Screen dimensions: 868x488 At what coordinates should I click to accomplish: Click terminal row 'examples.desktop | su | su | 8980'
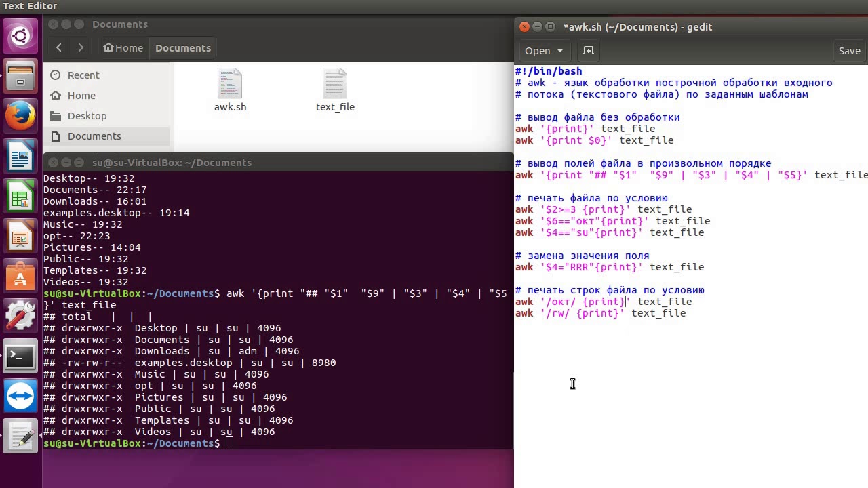pyautogui.click(x=190, y=363)
